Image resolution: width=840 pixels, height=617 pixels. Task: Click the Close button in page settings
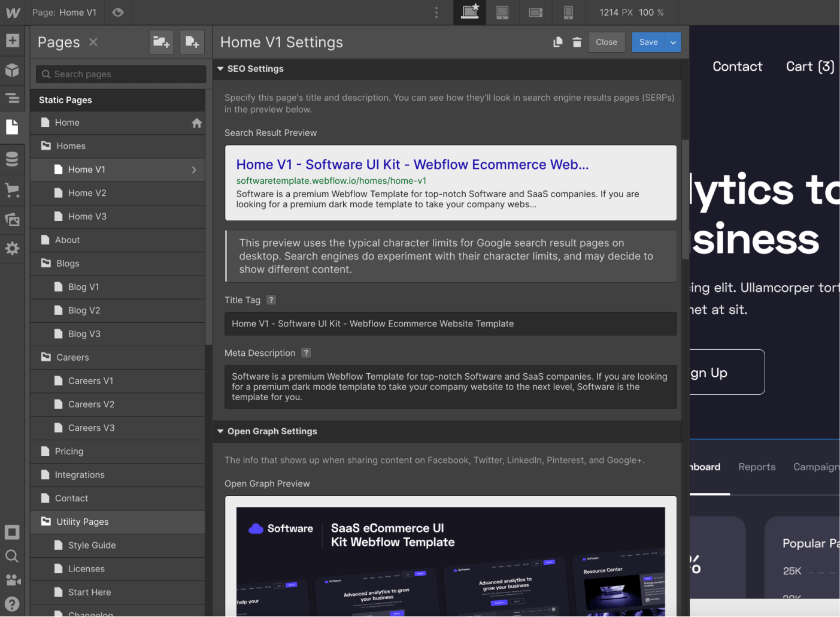coord(607,42)
